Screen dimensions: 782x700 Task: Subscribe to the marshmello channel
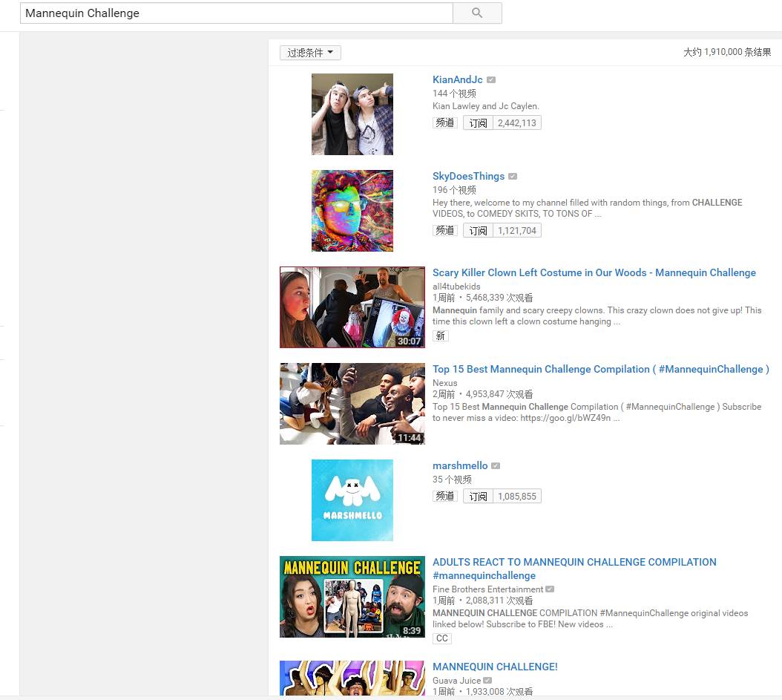pos(479,497)
